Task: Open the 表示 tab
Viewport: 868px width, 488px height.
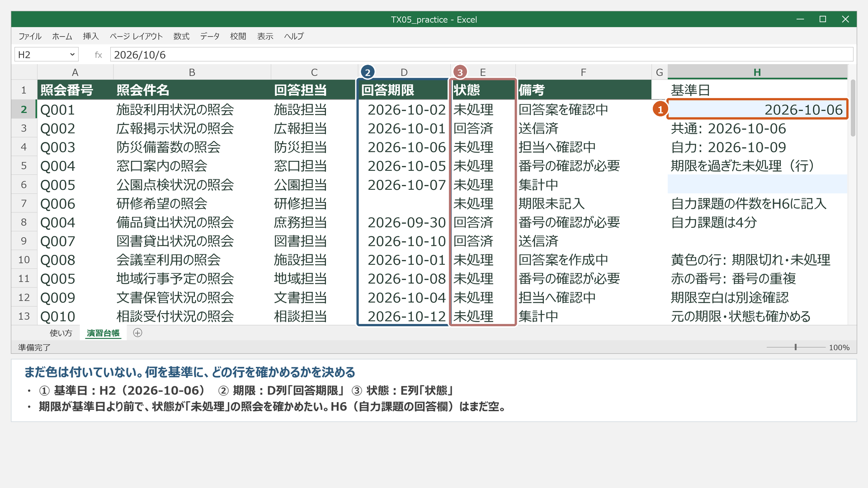Action: [x=265, y=36]
